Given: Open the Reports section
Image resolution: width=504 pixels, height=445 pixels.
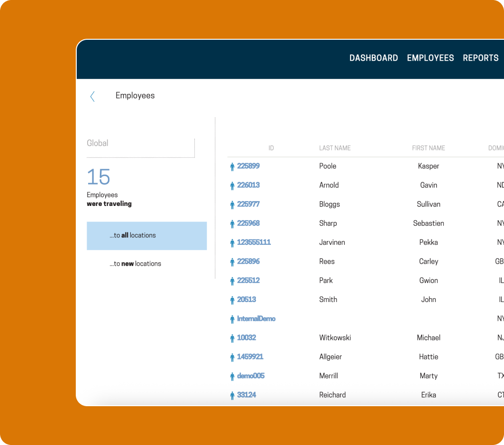Looking at the screenshot, I should [x=480, y=58].
